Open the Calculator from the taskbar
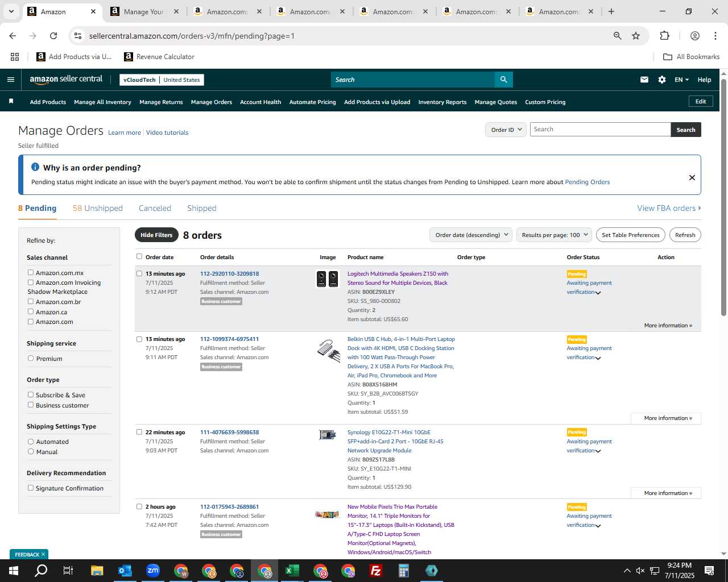The width and height of the screenshot is (728, 582). pyautogui.click(x=404, y=571)
